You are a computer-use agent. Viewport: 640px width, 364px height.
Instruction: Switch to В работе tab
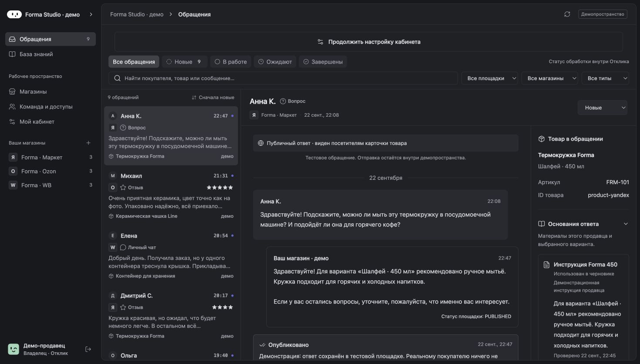point(231,62)
